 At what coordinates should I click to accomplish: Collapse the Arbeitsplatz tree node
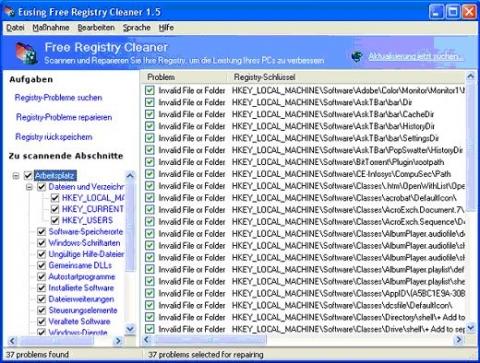(x=16, y=175)
